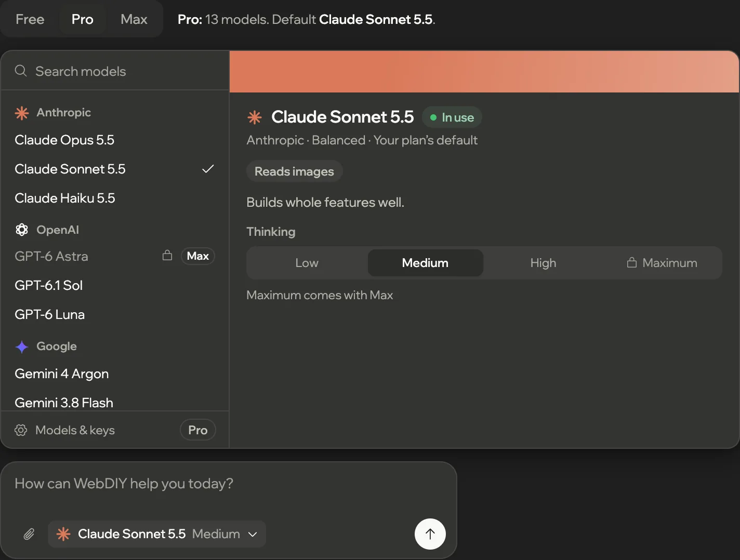Select the locked GPT-6 Astra model
Image resolution: width=740 pixels, height=560 pixels.
pyautogui.click(x=115, y=256)
